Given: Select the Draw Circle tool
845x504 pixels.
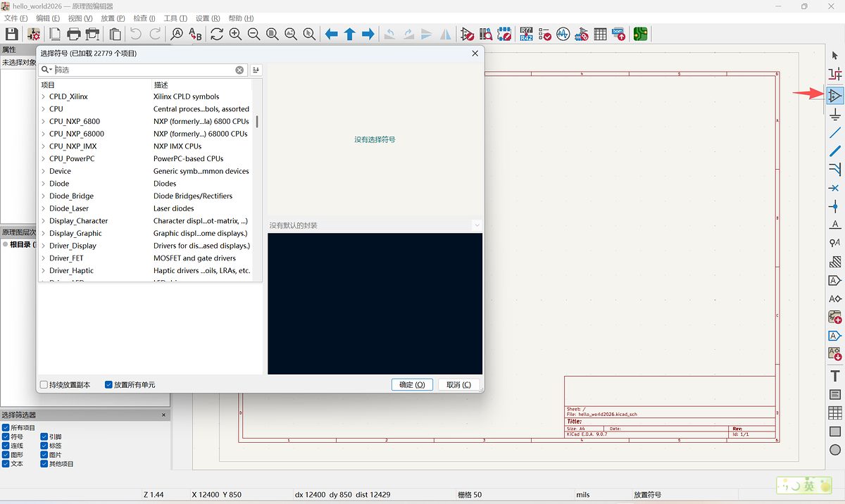Looking at the screenshot, I should pyautogui.click(x=835, y=449).
